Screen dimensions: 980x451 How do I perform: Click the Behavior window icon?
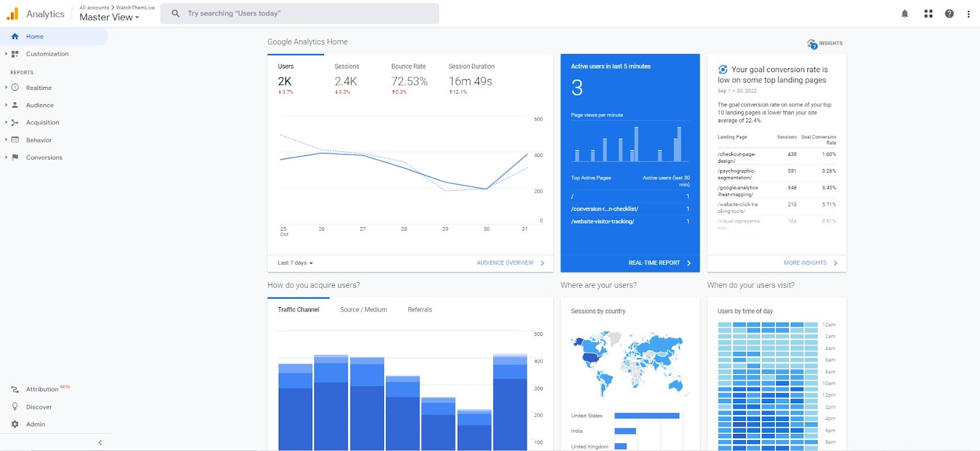[x=15, y=140]
